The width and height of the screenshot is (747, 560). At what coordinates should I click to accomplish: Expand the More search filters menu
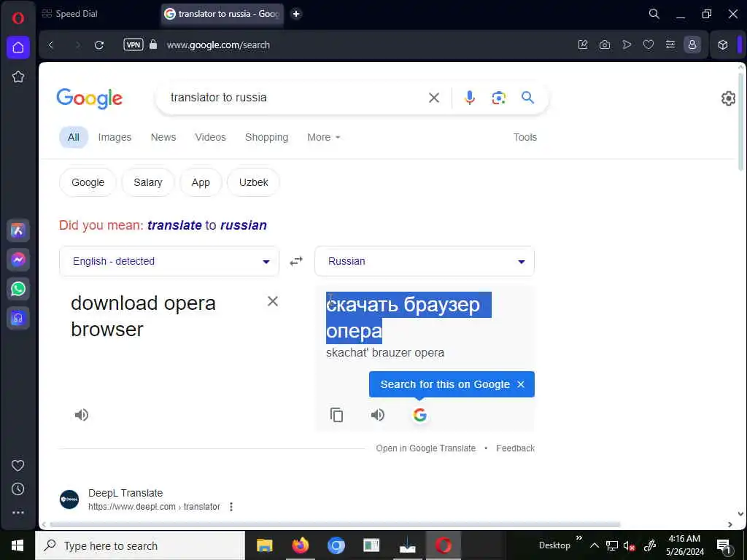[323, 137]
